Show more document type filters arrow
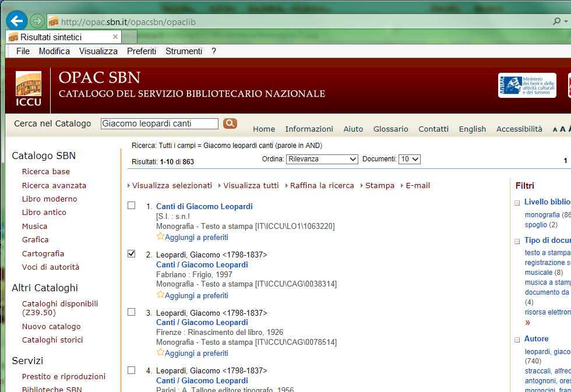 pyautogui.click(x=528, y=323)
